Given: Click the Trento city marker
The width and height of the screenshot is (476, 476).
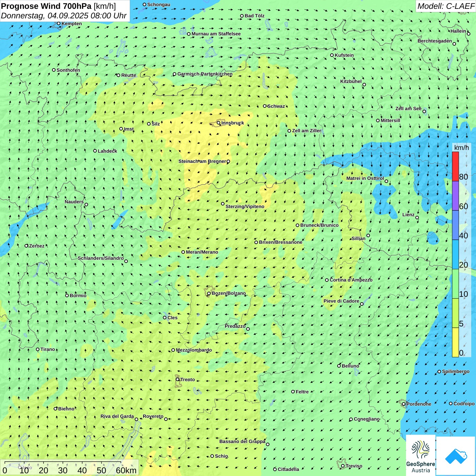Looking at the screenshot, I should pyautogui.click(x=177, y=379).
